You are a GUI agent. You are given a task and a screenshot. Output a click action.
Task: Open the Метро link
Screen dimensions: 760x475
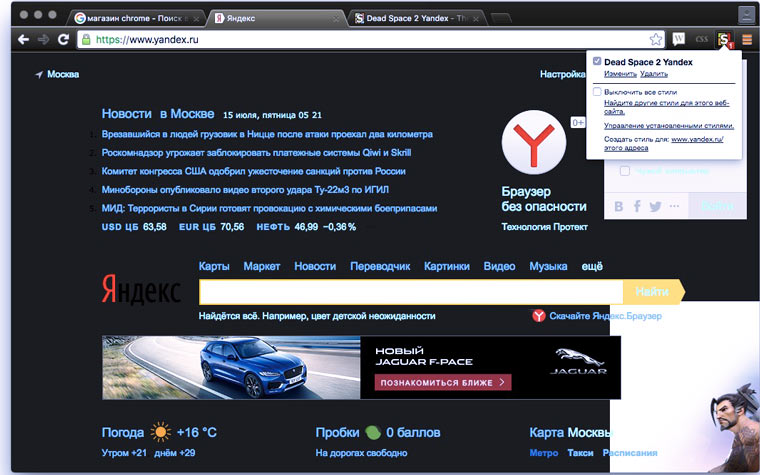pyautogui.click(x=544, y=453)
